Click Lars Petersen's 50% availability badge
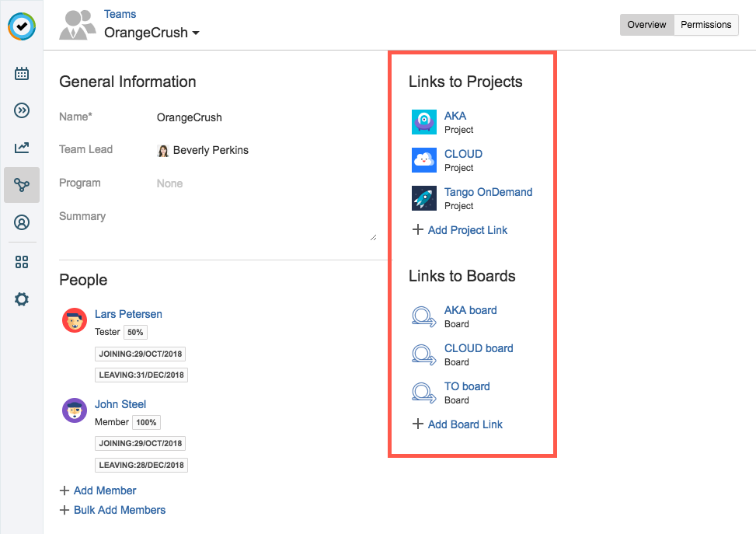Screen dimensions: 756x534 tap(135, 333)
